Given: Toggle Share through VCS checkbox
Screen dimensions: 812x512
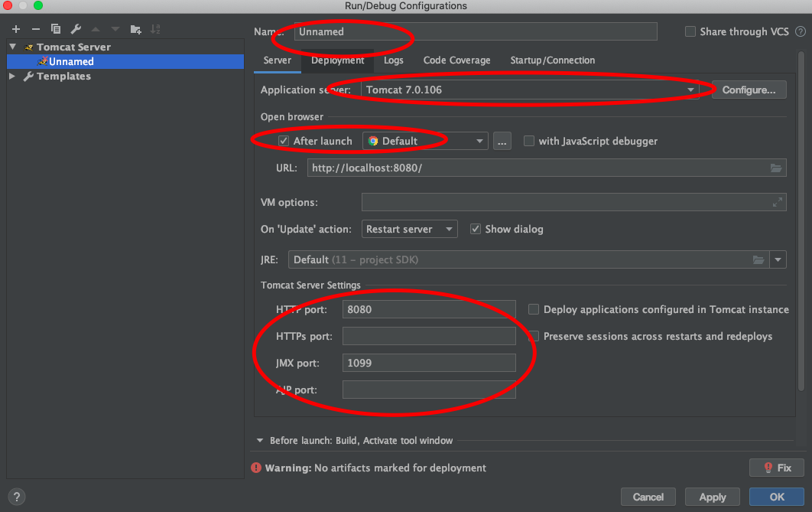Looking at the screenshot, I should [x=690, y=31].
